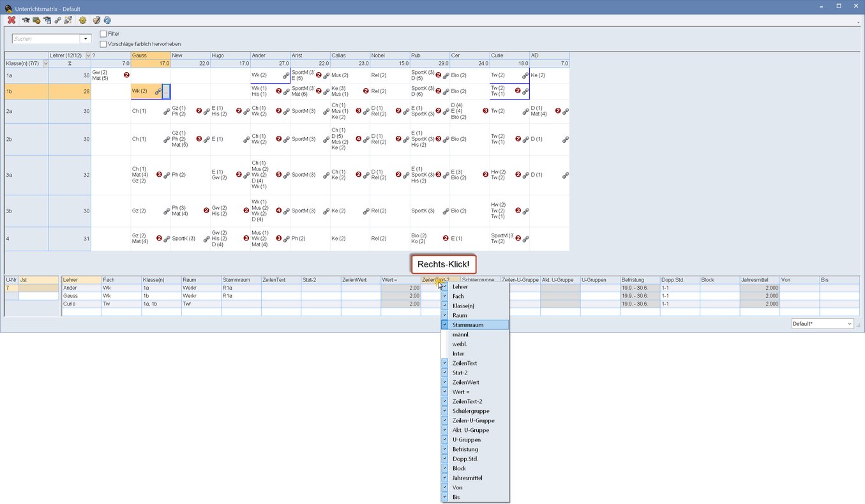Open the Default* profile combo box

pyautogui.click(x=822, y=324)
